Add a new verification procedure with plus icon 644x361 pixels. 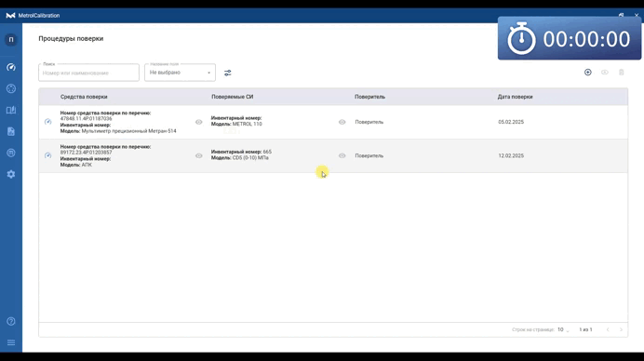point(588,73)
